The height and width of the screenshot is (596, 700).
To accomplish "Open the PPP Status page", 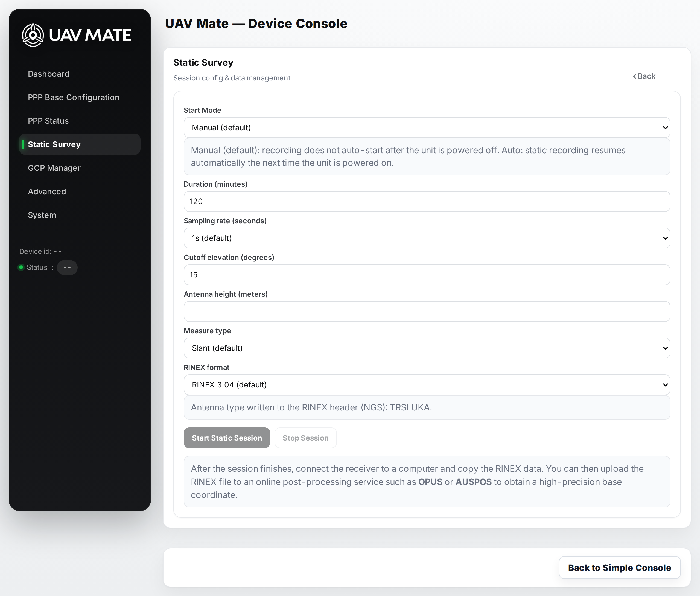I will tap(80, 121).
